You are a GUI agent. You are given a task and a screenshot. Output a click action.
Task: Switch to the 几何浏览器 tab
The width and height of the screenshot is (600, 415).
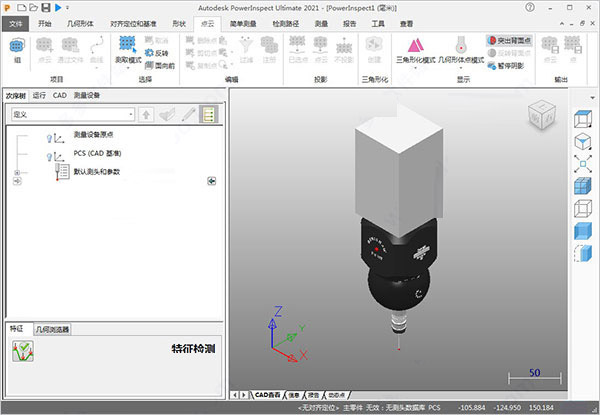[52, 329]
